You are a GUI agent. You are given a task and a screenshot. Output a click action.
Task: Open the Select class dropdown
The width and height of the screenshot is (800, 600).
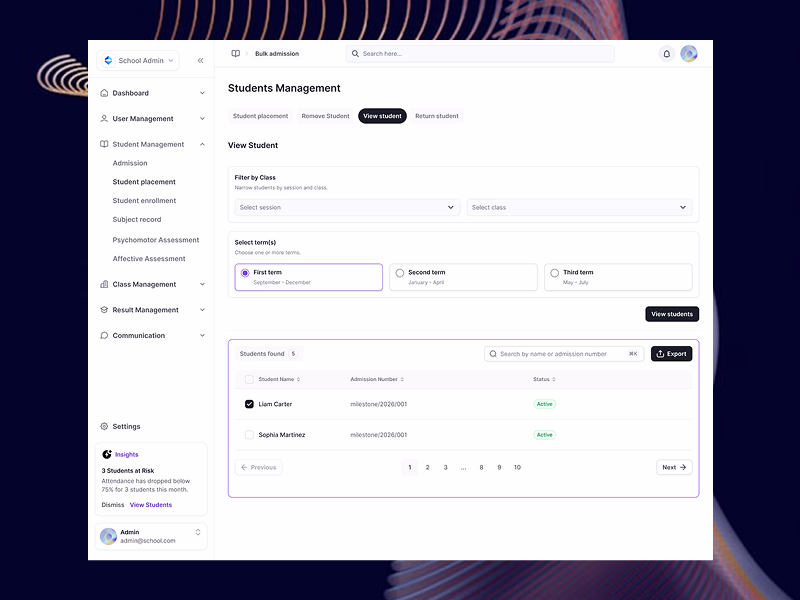pyautogui.click(x=579, y=207)
